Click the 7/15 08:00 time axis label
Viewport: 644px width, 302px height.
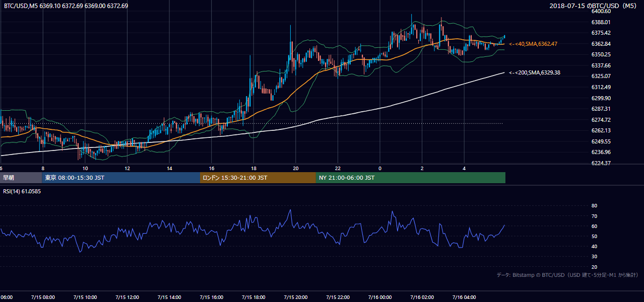[x=43, y=297]
